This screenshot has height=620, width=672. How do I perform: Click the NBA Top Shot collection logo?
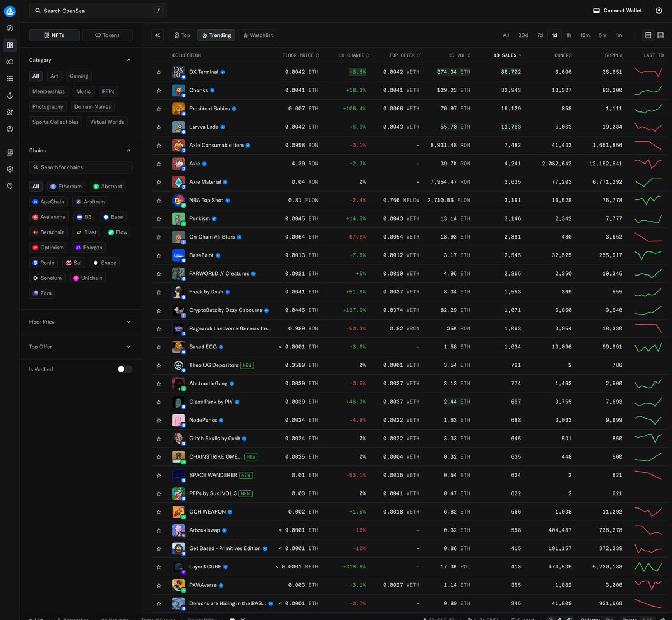click(179, 200)
